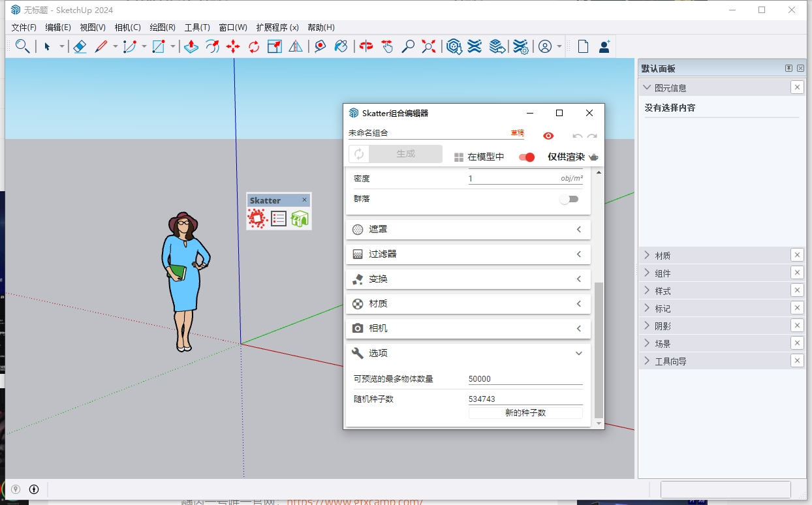The height and width of the screenshot is (505, 812).
Task: Click the model credits info icon
Action: 34,489
